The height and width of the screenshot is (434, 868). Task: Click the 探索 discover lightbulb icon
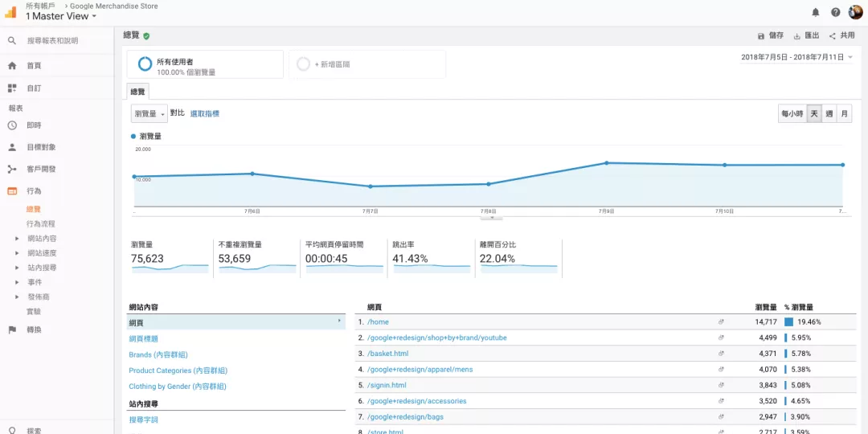[x=11, y=430]
